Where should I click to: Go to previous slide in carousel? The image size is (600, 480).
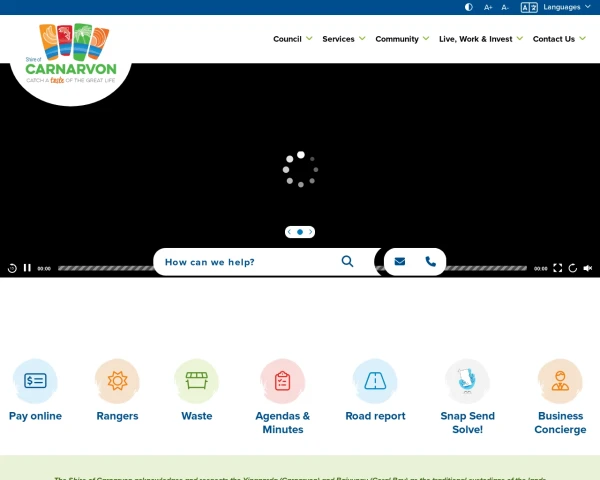[x=289, y=232]
